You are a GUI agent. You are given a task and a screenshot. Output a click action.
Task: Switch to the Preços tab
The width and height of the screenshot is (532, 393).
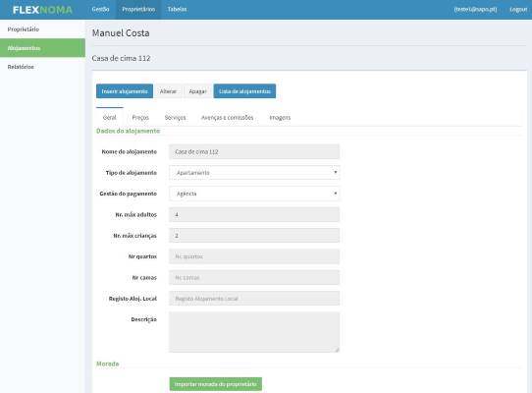tap(140, 117)
